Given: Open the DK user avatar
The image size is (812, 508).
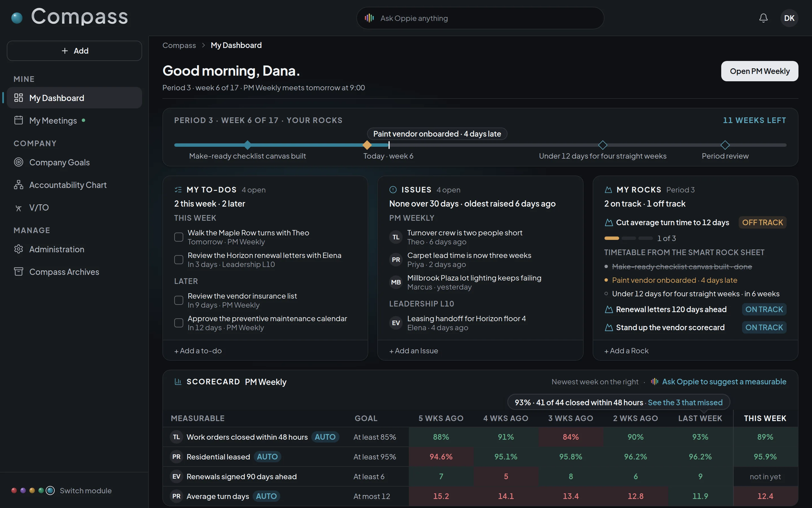Looking at the screenshot, I should (789, 18).
